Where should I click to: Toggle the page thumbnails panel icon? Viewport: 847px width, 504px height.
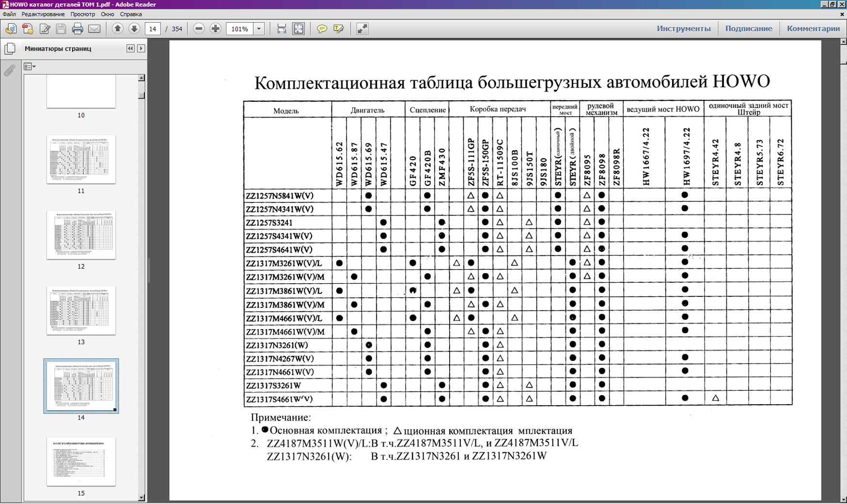[x=10, y=48]
